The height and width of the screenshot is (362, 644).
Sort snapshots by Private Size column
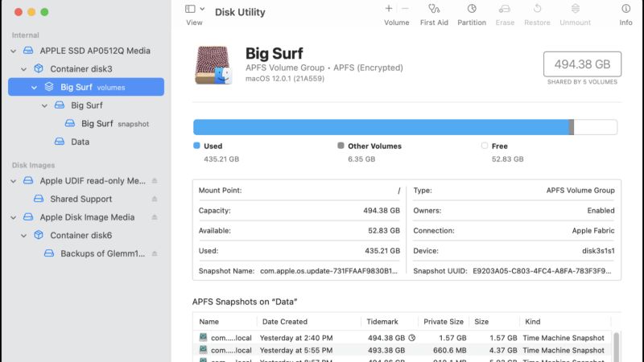[444, 322]
